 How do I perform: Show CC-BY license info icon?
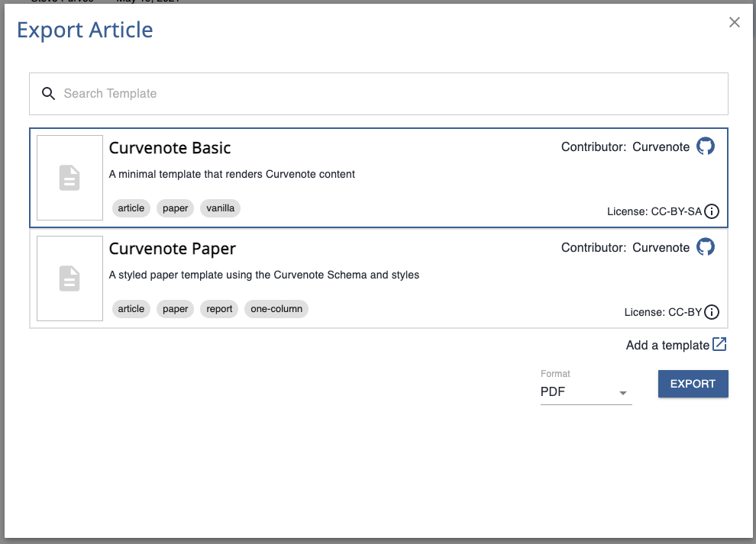(x=711, y=312)
